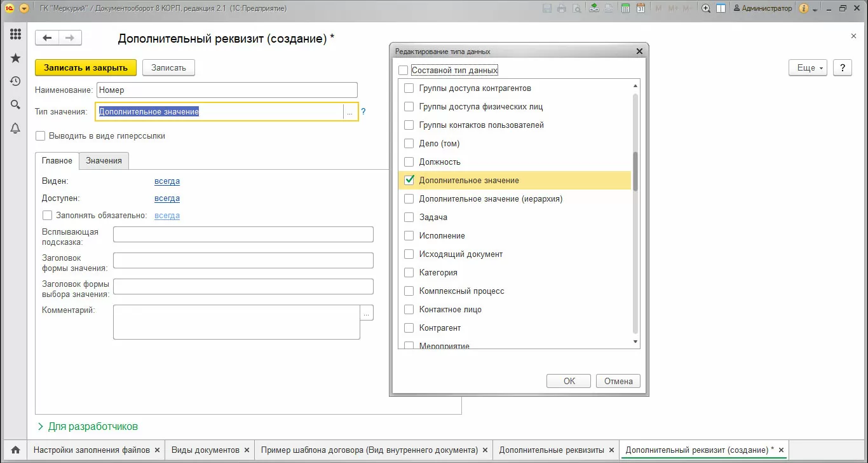The height and width of the screenshot is (463, 868).
Task: Close the Виды документов tab
Action: click(x=247, y=450)
